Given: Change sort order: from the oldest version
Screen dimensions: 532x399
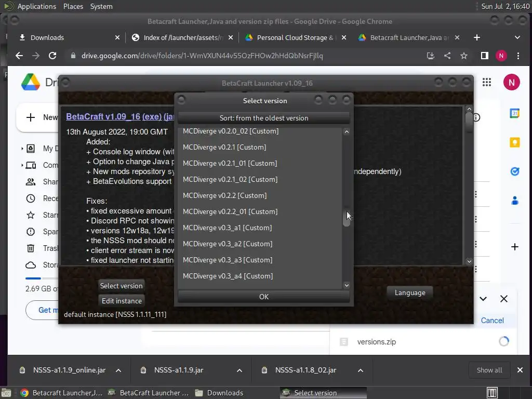Looking at the screenshot, I should tap(263, 118).
